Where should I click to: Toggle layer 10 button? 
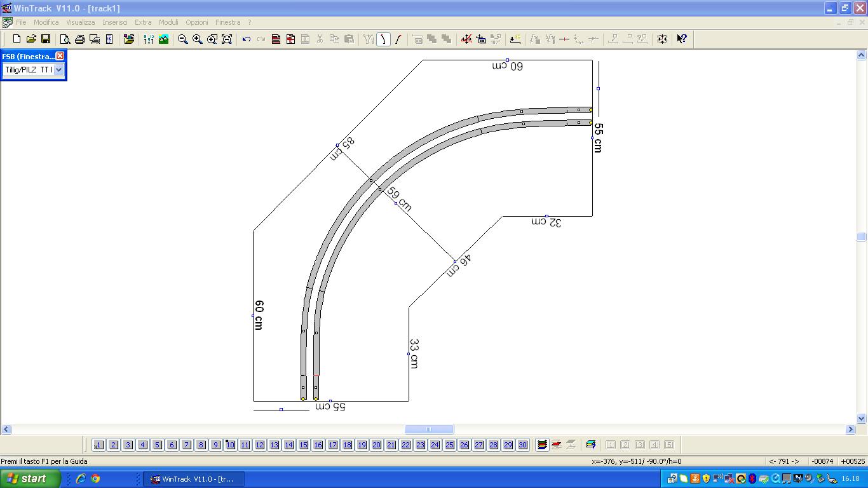tap(230, 445)
